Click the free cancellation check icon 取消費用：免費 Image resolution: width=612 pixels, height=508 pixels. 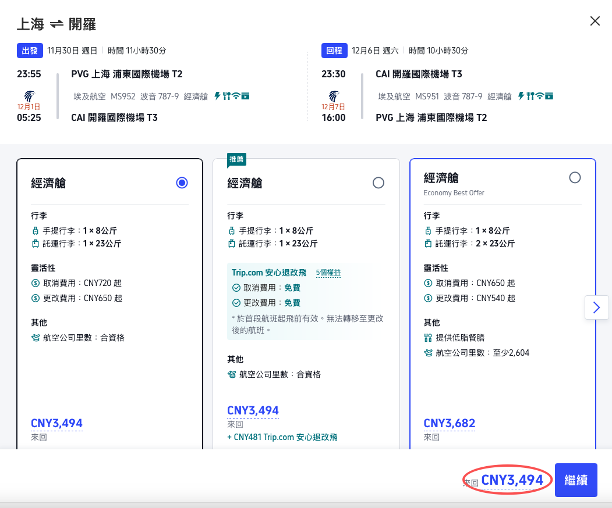[x=236, y=288]
